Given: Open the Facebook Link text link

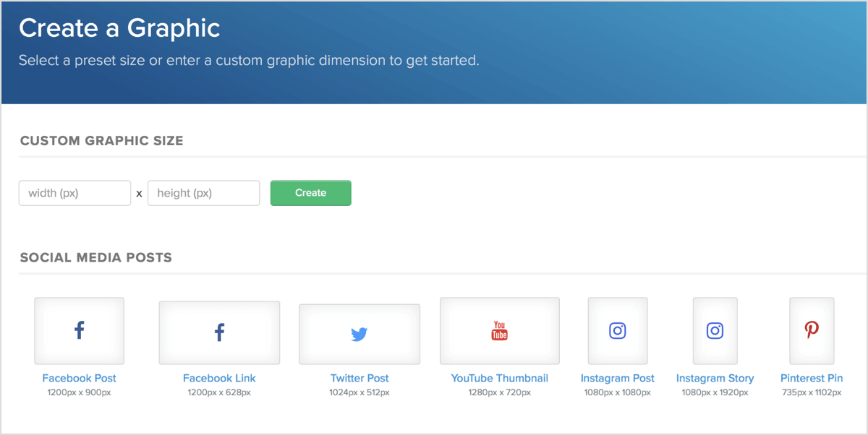Looking at the screenshot, I should tap(219, 378).
